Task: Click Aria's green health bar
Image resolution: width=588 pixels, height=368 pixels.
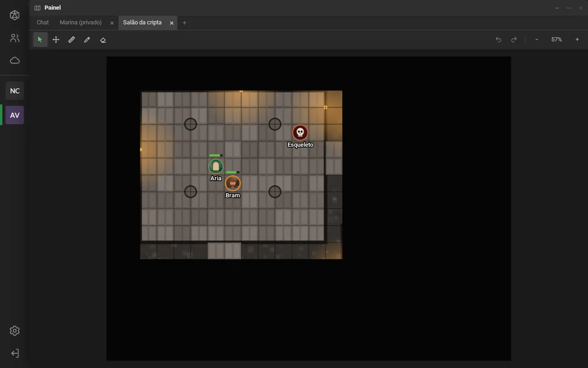Action: coord(216,155)
